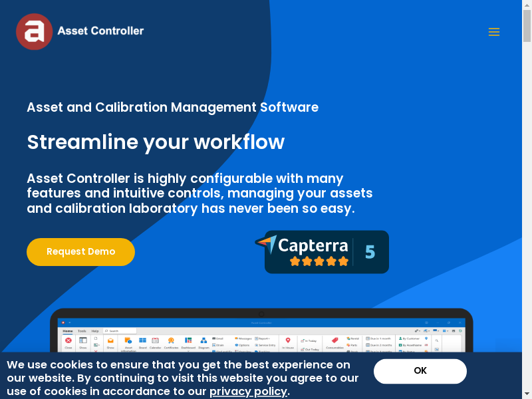Viewport: 532px width, 399px height.
Task: Click the Streamline your workflow heading
Action: [156, 142]
